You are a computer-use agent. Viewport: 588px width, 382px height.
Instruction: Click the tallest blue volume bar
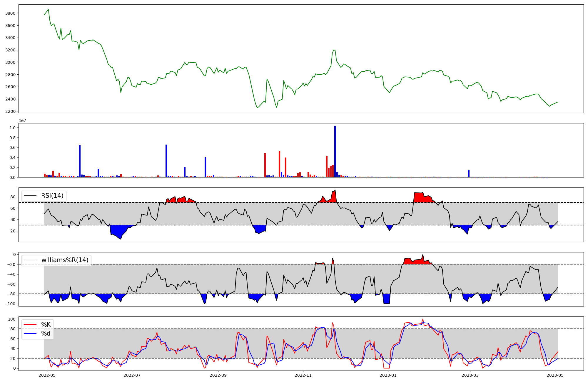(335, 151)
